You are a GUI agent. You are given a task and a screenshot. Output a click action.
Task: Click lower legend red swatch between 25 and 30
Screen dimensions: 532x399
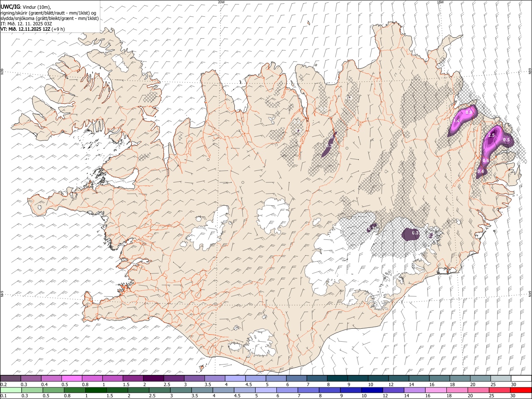click(x=500, y=390)
